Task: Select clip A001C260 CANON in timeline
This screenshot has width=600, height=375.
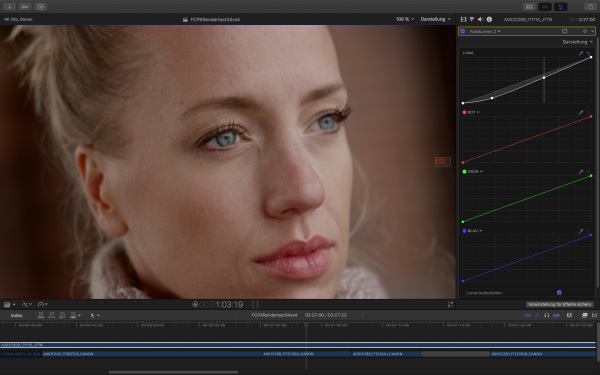Action: [x=543, y=354]
